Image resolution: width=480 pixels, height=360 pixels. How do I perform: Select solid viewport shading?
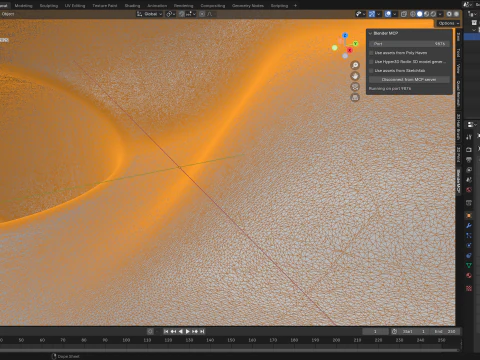click(420, 14)
